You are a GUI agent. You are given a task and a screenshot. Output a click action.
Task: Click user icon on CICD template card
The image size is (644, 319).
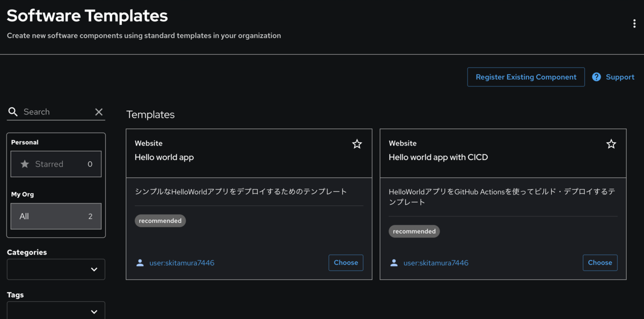(394, 263)
